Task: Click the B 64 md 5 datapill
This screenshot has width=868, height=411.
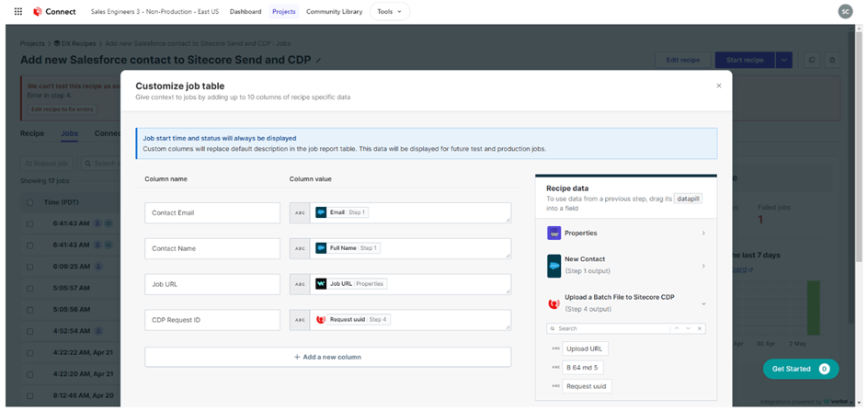Action: tap(583, 368)
